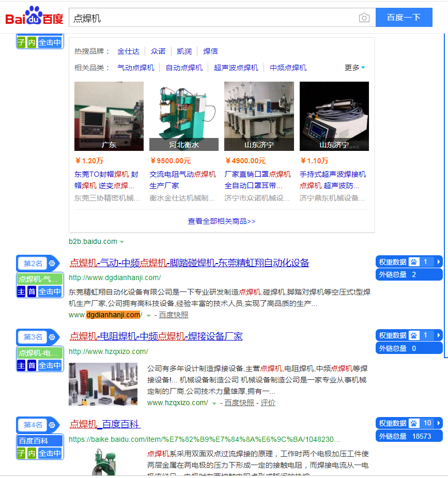Click the b2b.baidu.com source link
448x478 pixels.
(93, 241)
